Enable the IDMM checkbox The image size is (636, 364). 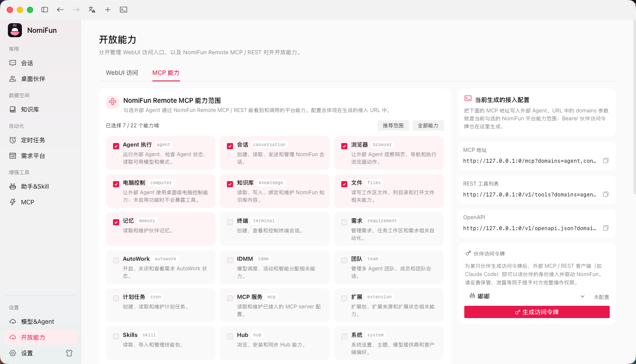230,260
